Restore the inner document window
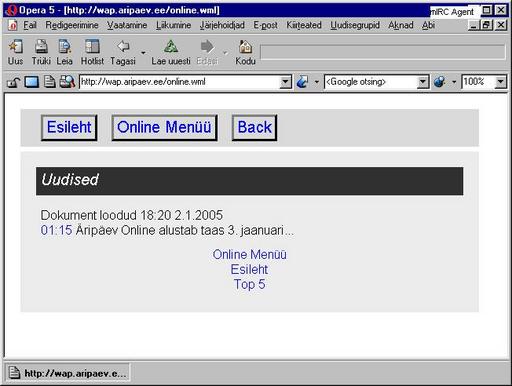The image size is (512, 386). tap(487, 25)
